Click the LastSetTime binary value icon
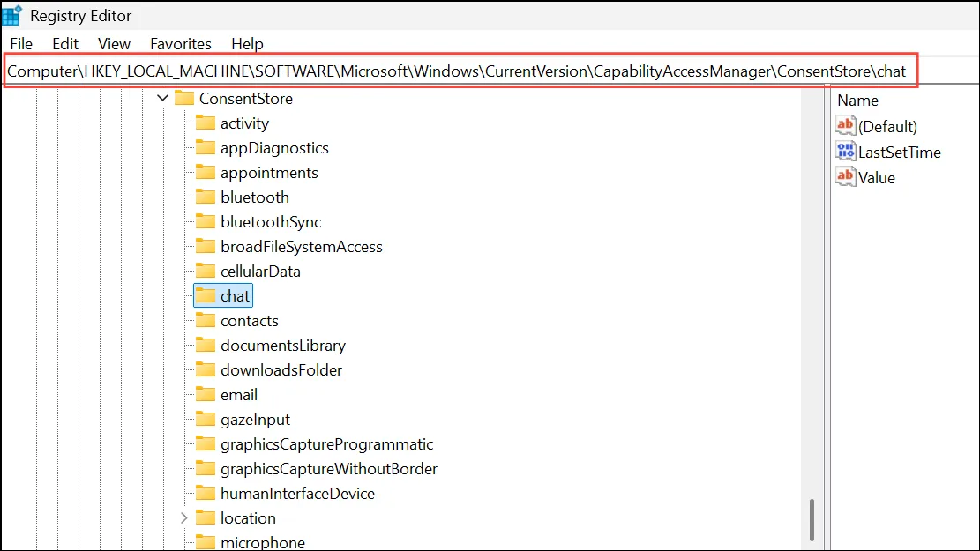The height and width of the screenshot is (551, 980). [x=845, y=151]
